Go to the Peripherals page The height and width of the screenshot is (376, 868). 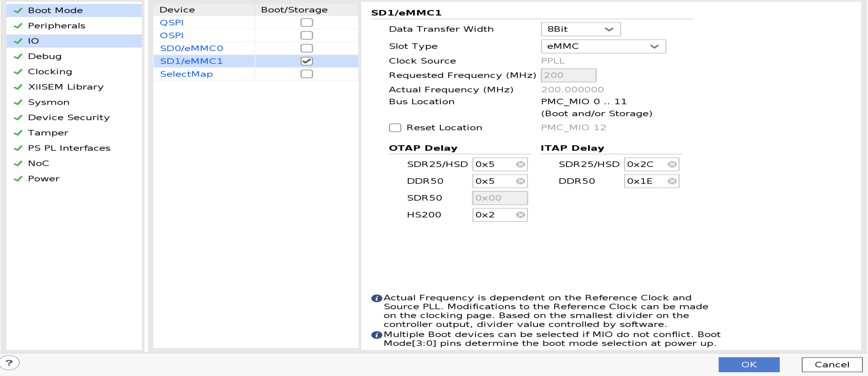point(56,26)
